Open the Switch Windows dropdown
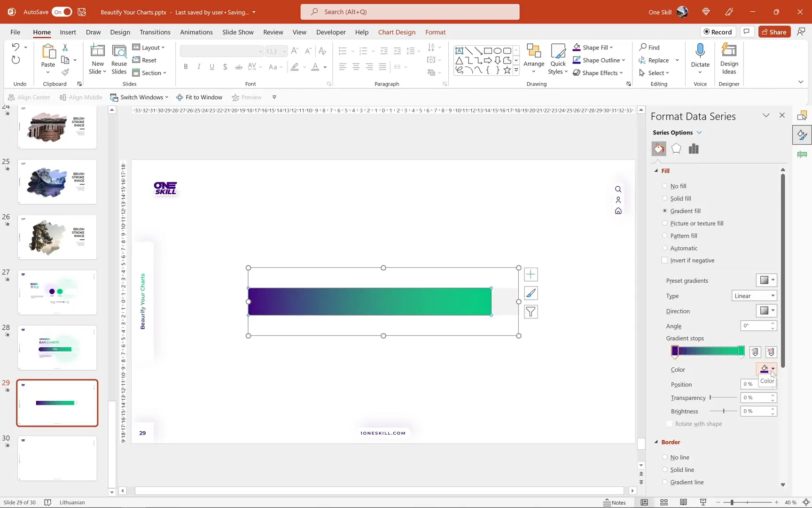The height and width of the screenshot is (508, 812). [x=139, y=97]
